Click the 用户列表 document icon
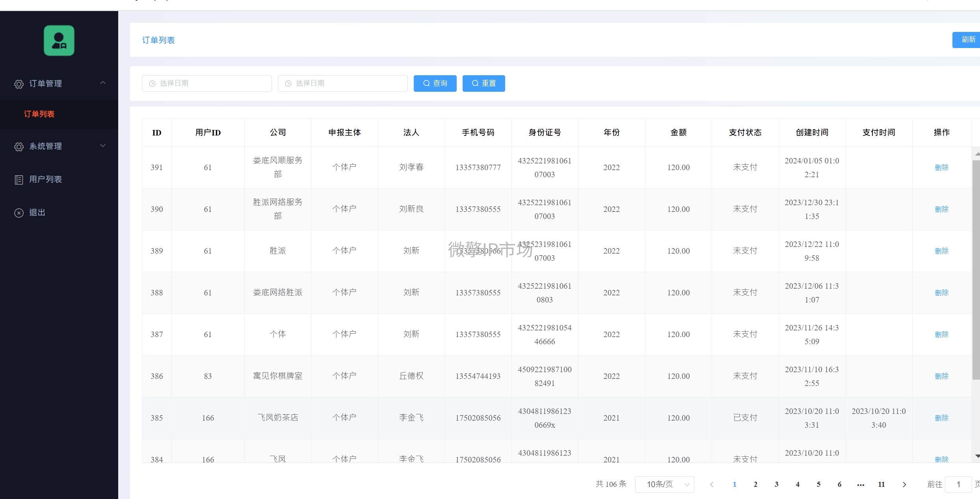 pyautogui.click(x=19, y=180)
